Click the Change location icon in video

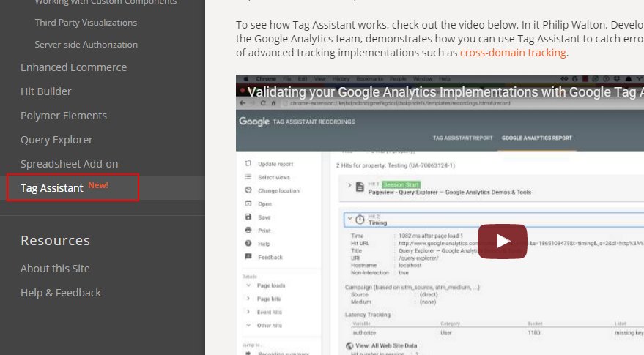point(248,190)
